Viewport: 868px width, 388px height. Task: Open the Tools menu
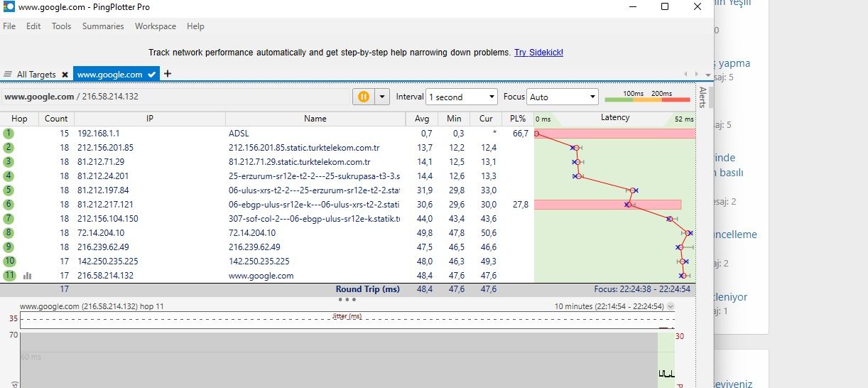coord(61,26)
